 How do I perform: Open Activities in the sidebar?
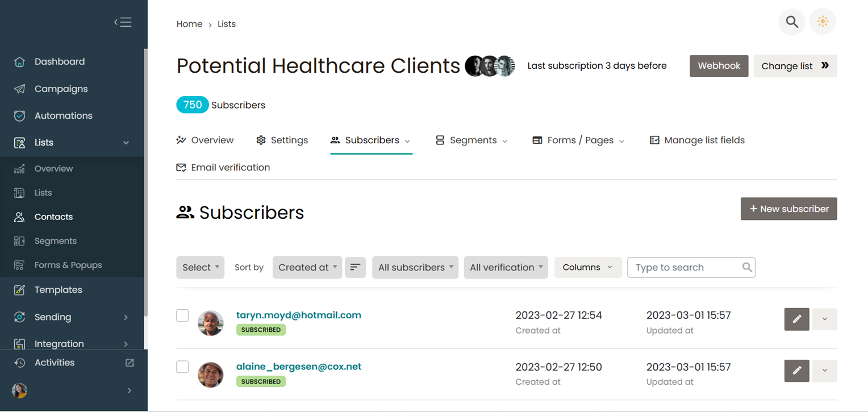pos(55,363)
